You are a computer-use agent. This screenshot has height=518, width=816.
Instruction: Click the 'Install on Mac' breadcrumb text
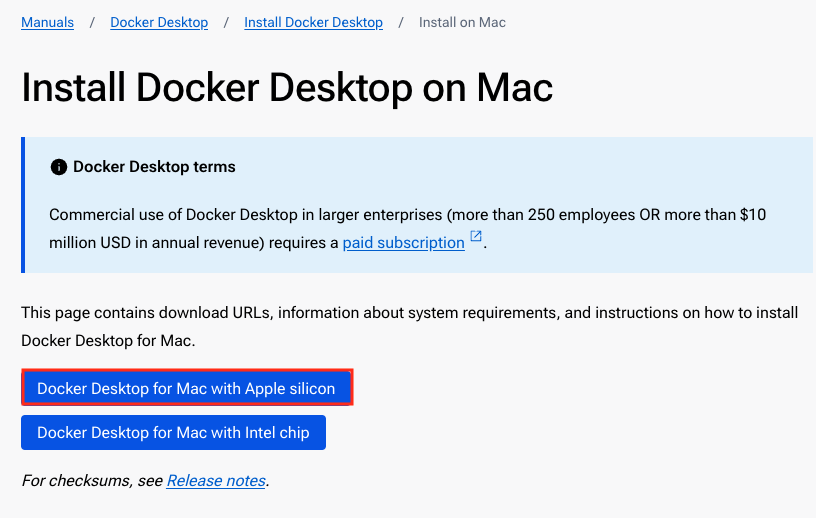click(462, 22)
